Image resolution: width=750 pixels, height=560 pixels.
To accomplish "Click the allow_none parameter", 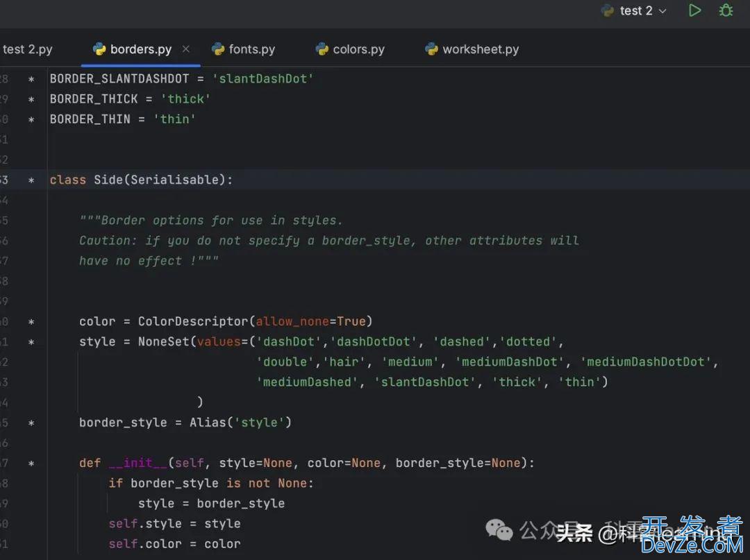I will [292, 321].
